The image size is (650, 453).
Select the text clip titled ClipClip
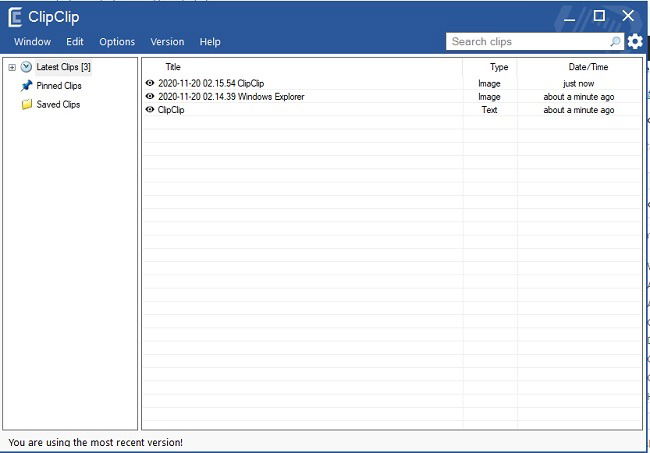point(171,110)
